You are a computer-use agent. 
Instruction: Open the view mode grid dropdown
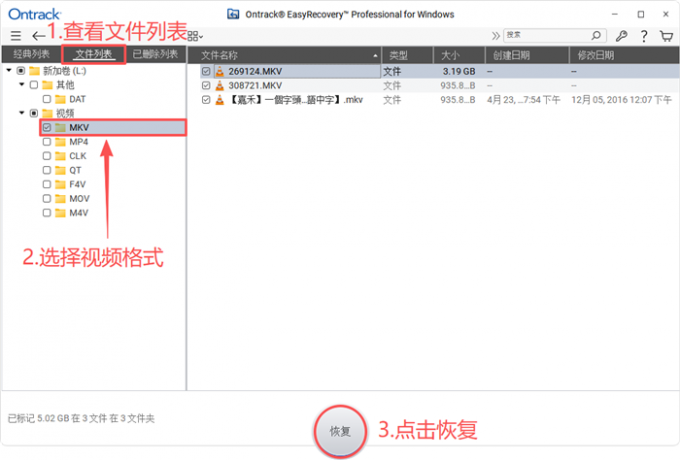[x=195, y=36]
